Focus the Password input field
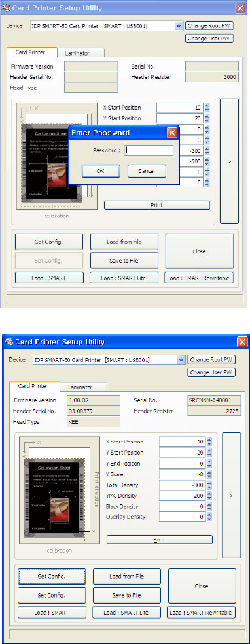 pos(149,150)
